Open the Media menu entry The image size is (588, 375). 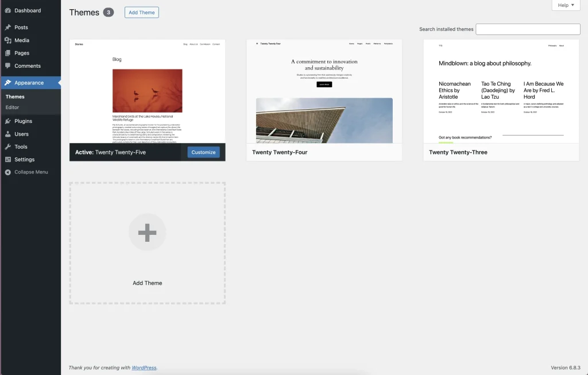point(22,40)
